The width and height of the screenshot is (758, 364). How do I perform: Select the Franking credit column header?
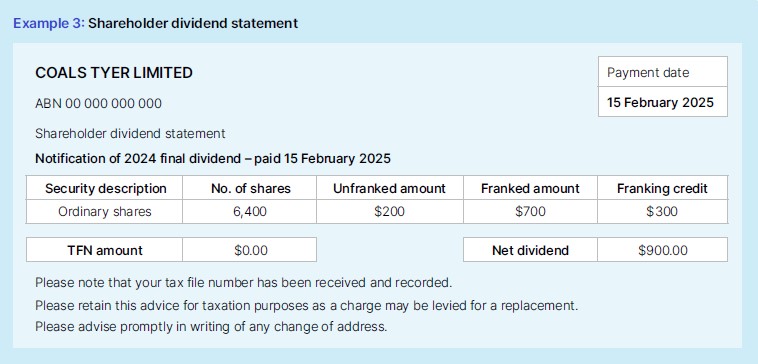(662, 188)
